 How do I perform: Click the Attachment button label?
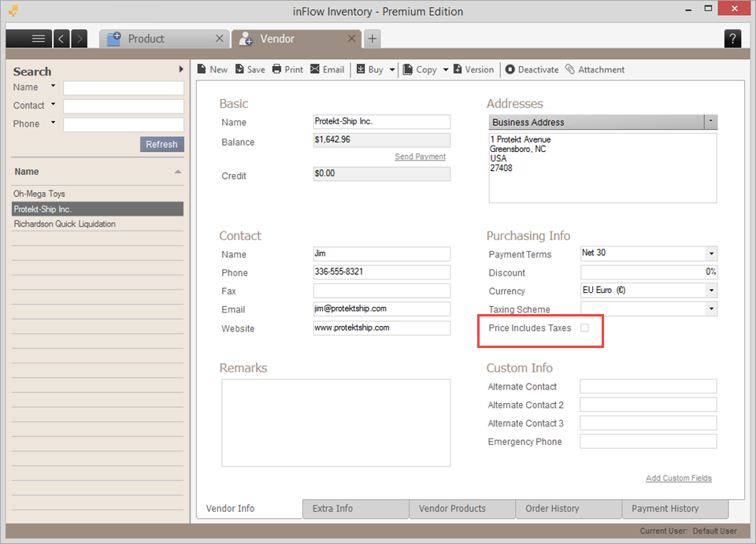(601, 69)
